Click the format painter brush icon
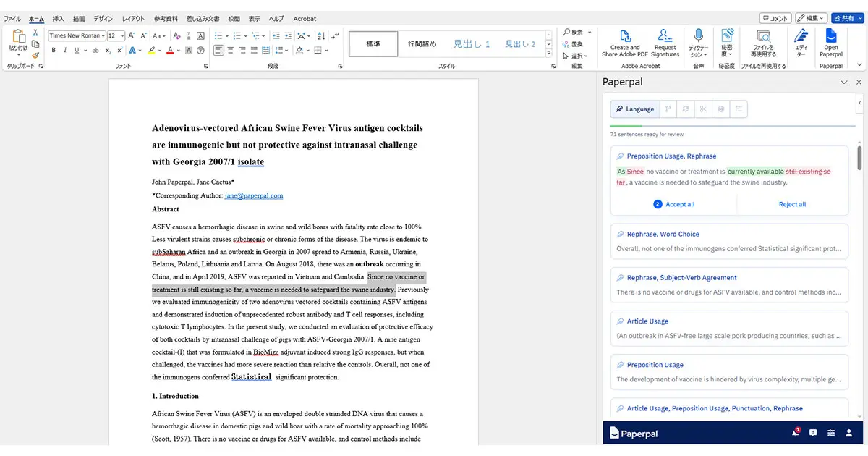The image size is (868, 456). (x=35, y=55)
